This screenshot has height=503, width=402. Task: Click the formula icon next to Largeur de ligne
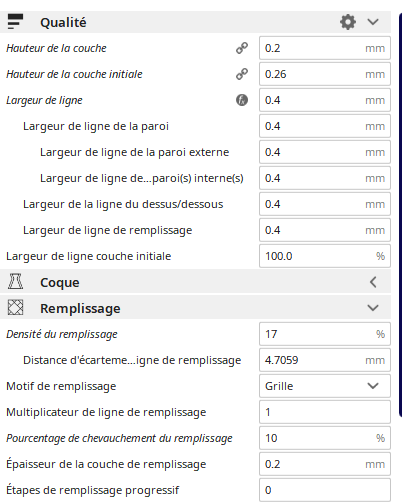click(x=242, y=100)
